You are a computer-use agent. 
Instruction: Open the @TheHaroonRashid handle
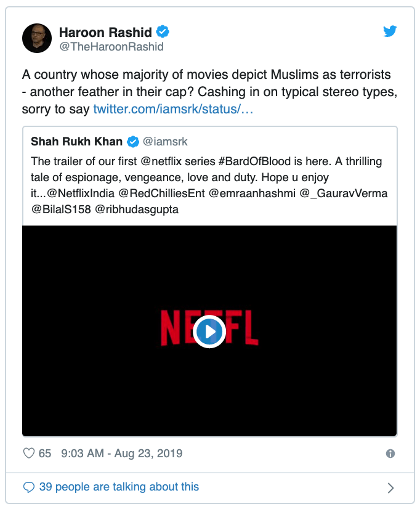111,47
